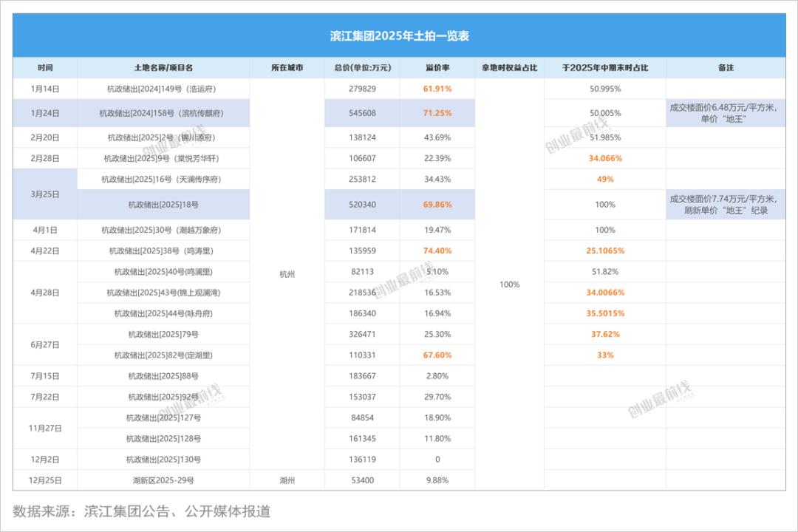Click the share value "35.5015%"
The image size is (798, 532).
point(605,313)
